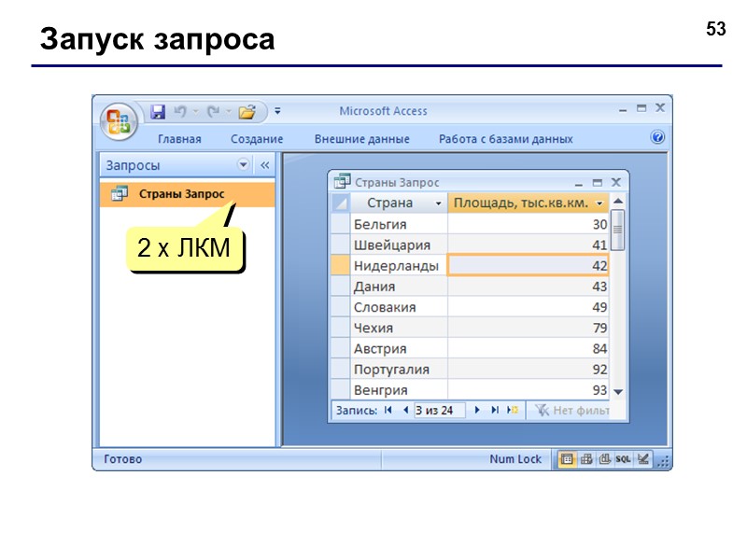Viewport: 747px width, 560px height.
Task: Expand the Запросы navigation pane dropdown
Action: [243, 165]
